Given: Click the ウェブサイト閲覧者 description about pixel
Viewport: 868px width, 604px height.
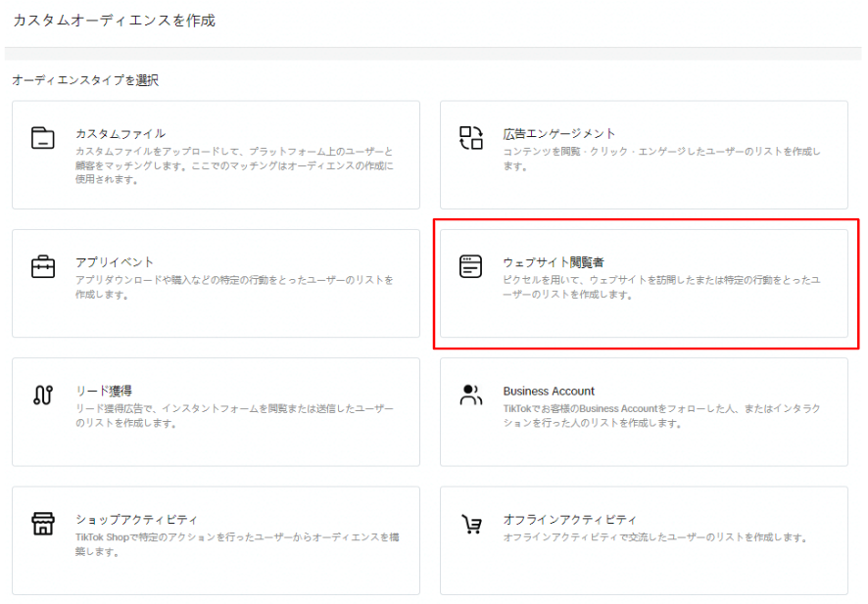Looking at the screenshot, I should click(x=661, y=287).
